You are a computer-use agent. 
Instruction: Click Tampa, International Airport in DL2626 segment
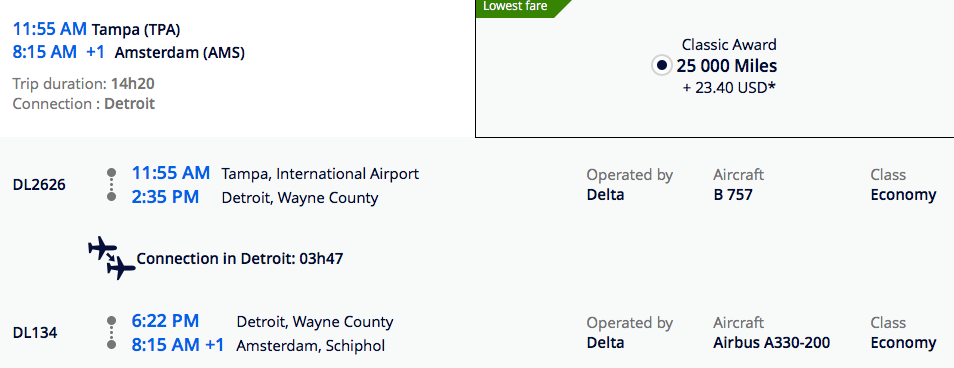pos(320,174)
